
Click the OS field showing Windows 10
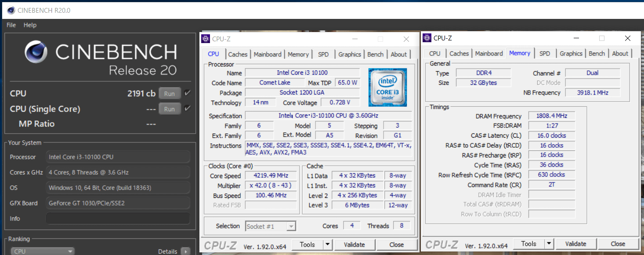click(x=118, y=188)
